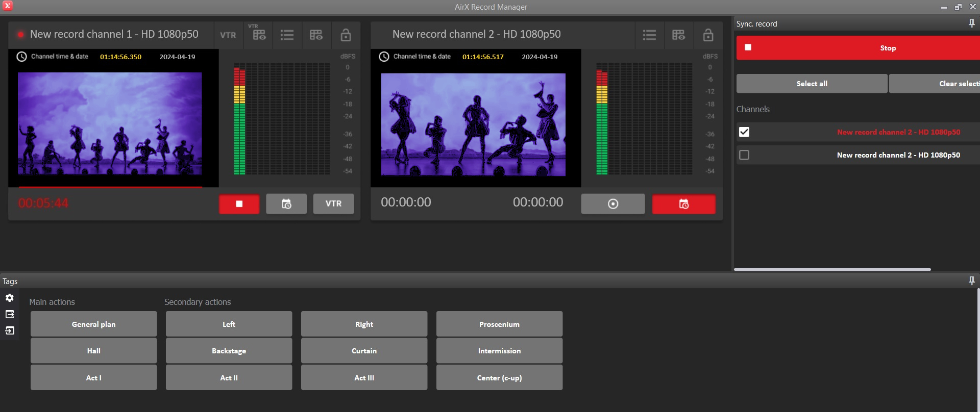Open VTR schedule list icon in channel 1 header
This screenshot has height=412, width=980.
[259, 34]
